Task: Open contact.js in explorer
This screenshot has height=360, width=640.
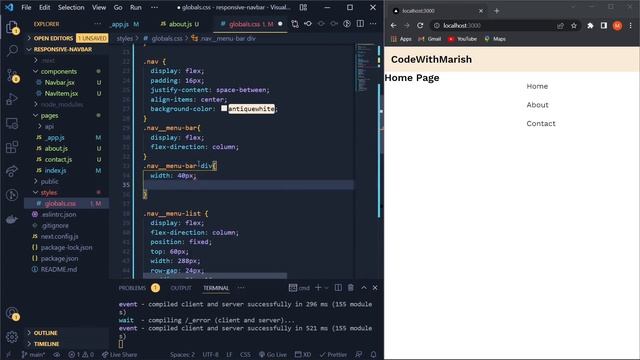Action: coord(58,159)
